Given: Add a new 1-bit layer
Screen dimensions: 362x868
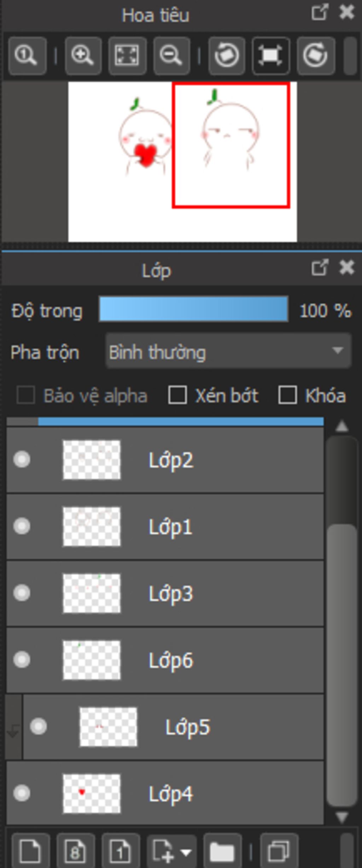Looking at the screenshot, I should pyautogui.click(x=121, y=851).
